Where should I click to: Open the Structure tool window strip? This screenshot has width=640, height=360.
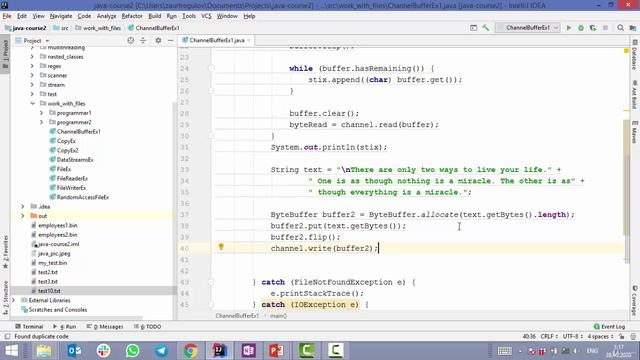tap(5, 298)
